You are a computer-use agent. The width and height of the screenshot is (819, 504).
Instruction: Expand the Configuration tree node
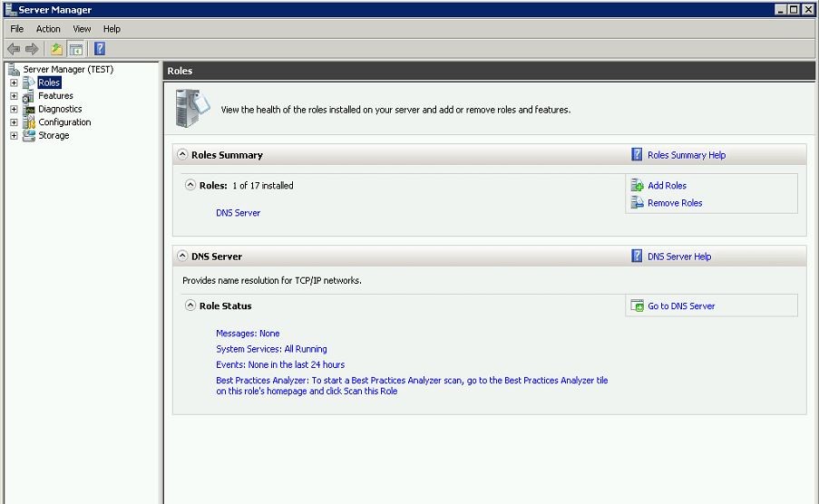pyautogui.click(x=15, y=122)
